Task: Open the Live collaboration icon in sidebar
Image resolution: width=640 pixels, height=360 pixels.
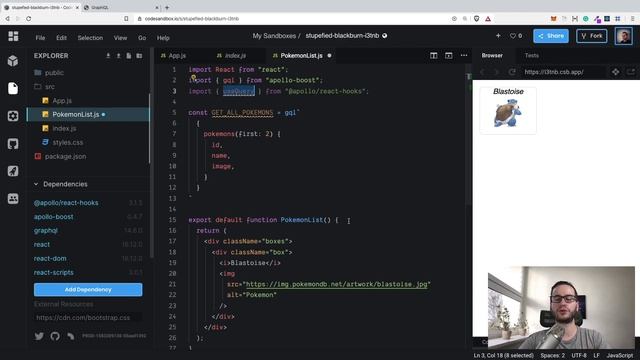Action: click(13, 198)
